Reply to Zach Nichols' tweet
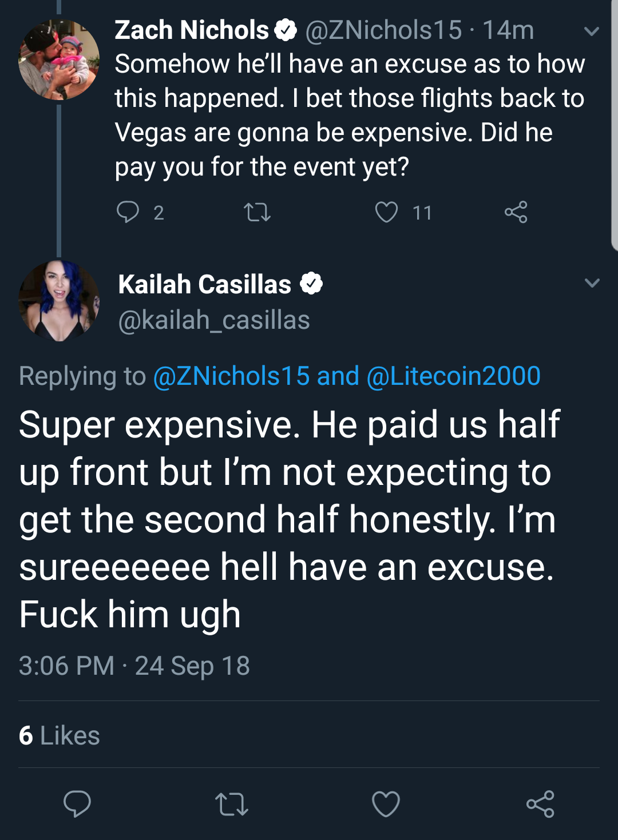The image size is (618, 840). 128,212
